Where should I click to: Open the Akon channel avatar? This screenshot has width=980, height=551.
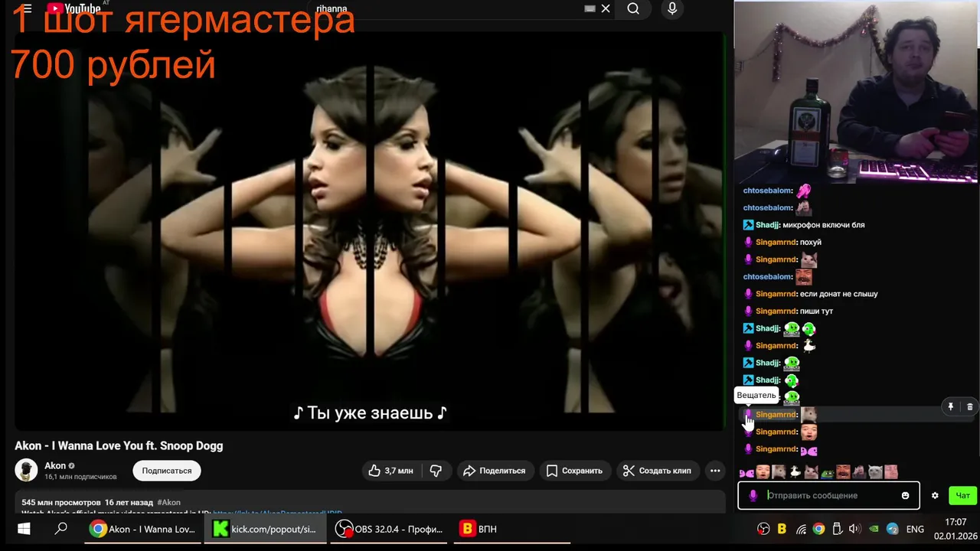pos(26,470)
